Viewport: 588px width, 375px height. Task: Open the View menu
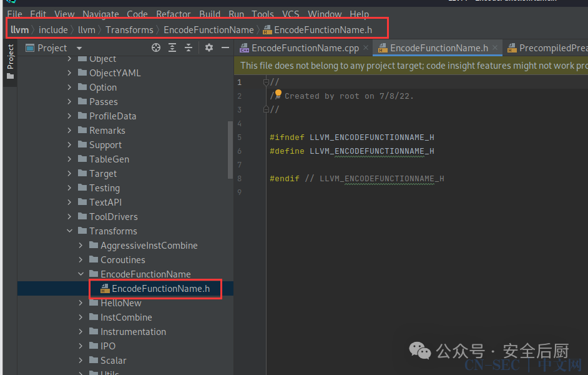click(64, 14)
